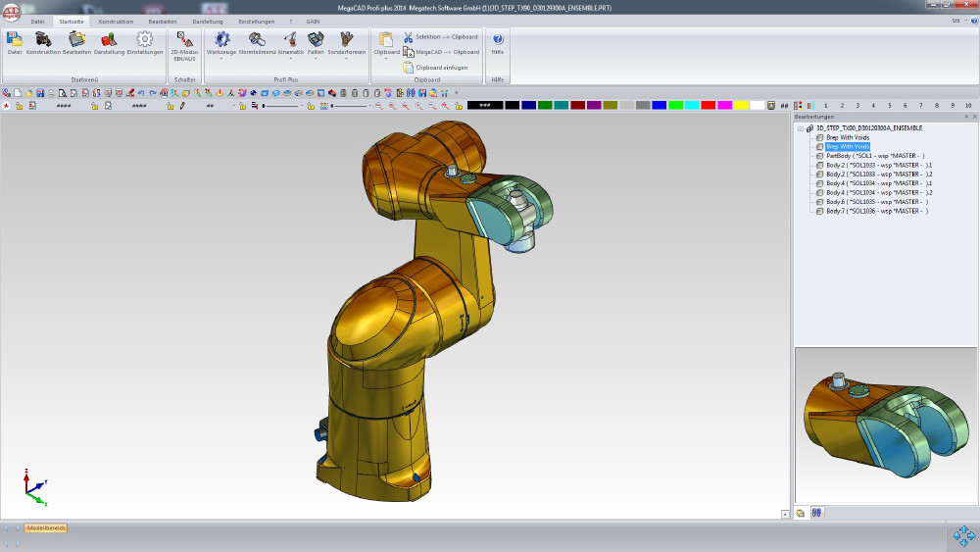Toggle layer 10 in layer number bar
This screenshot has height=552, width=980.
coord(968,105)
